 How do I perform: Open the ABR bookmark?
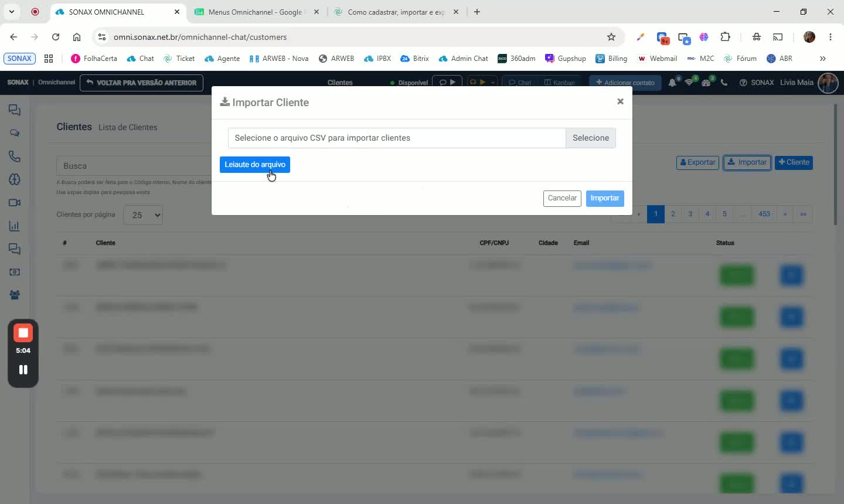coord(780,59)
